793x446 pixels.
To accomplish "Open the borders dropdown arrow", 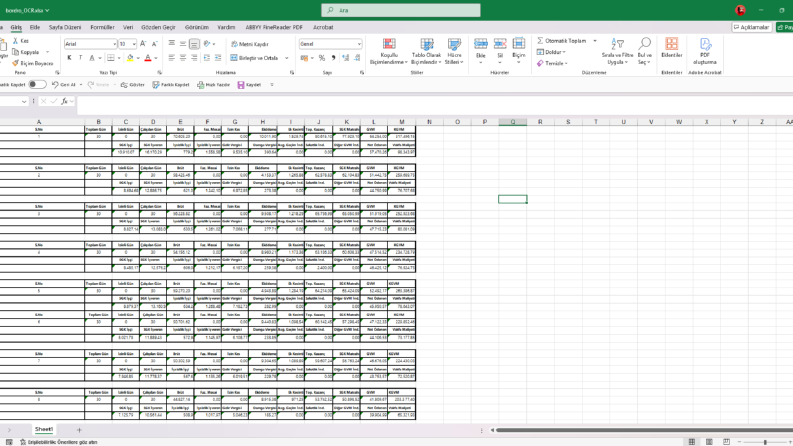I will (119, 58).
